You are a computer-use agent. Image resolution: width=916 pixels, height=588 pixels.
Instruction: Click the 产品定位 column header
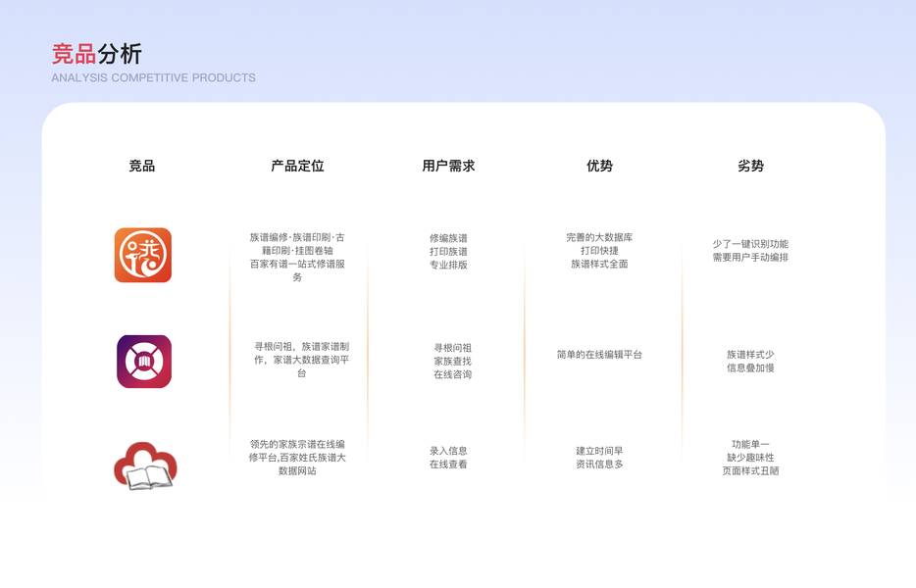(x=297, y=166)
